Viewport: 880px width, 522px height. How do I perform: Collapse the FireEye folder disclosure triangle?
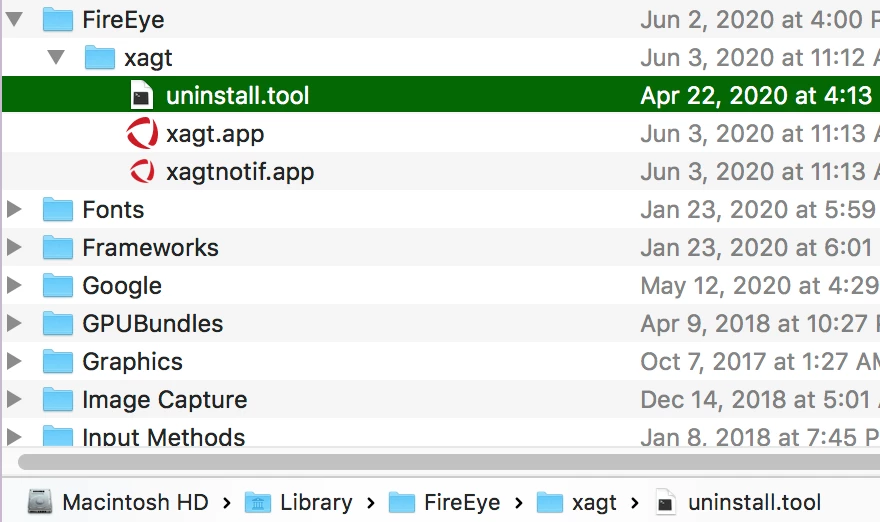14,19
